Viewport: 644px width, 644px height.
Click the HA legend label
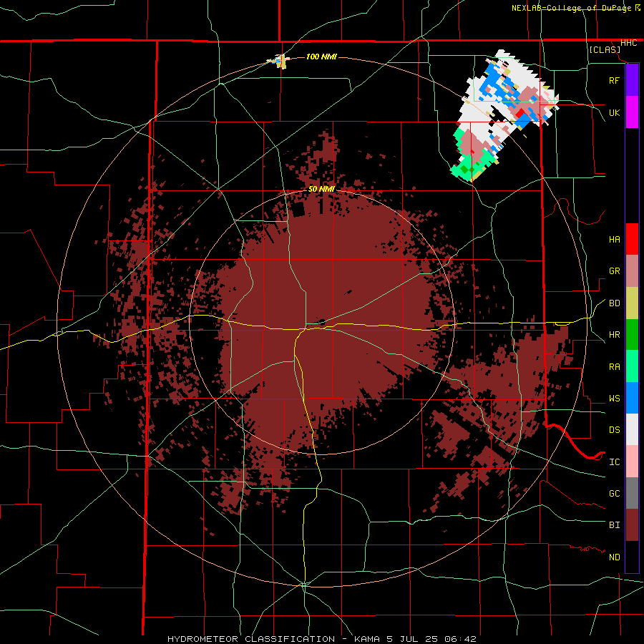coord(614,240)
